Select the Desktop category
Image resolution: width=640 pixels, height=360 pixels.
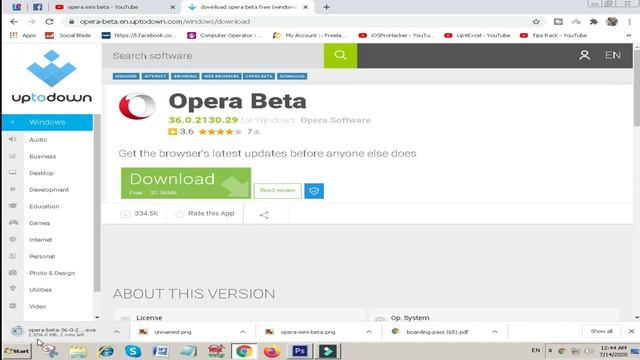pos(41,173)
